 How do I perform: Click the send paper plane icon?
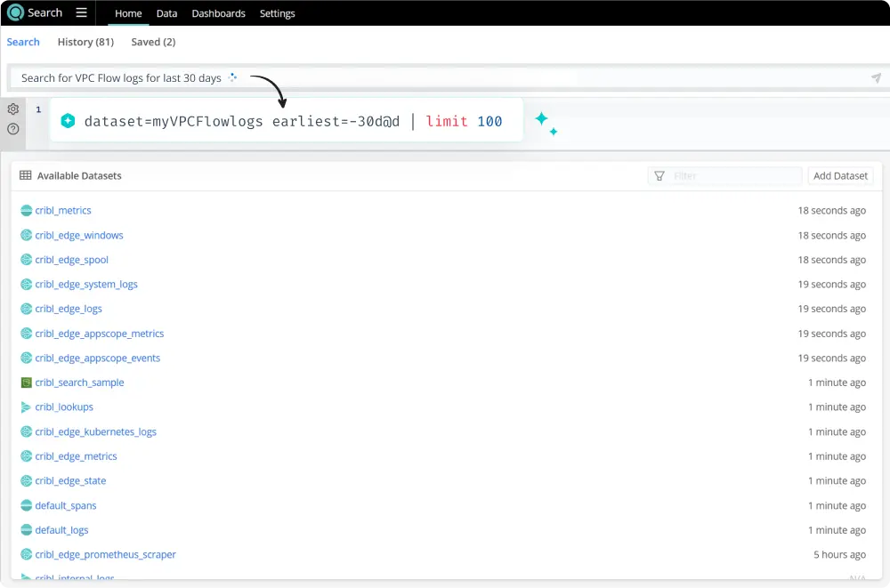[876, 77]
